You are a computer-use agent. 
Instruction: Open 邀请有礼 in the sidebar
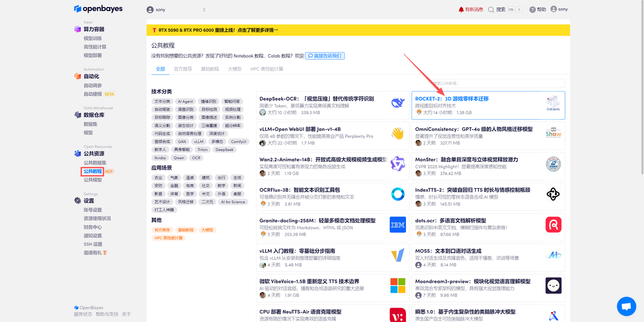[95, 253]
